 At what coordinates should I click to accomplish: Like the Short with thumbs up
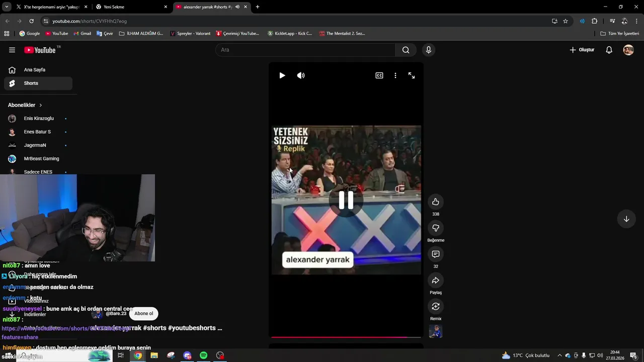pyautogui.click(x=436, y=202)
